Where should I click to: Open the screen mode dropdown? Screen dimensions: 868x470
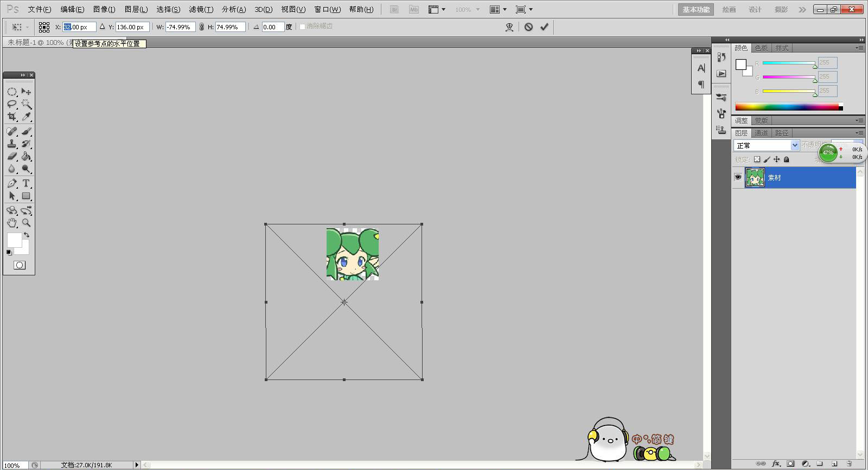click(524, 9)
